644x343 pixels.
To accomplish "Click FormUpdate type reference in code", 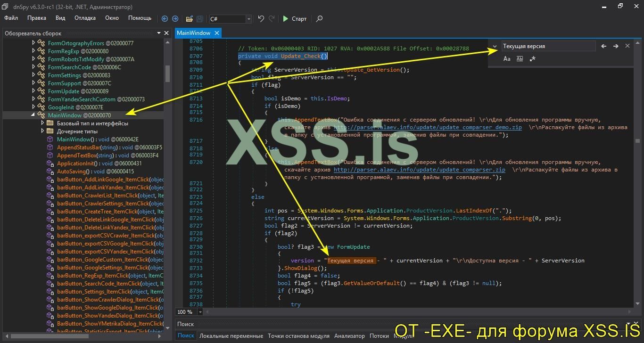I will 353,247.
